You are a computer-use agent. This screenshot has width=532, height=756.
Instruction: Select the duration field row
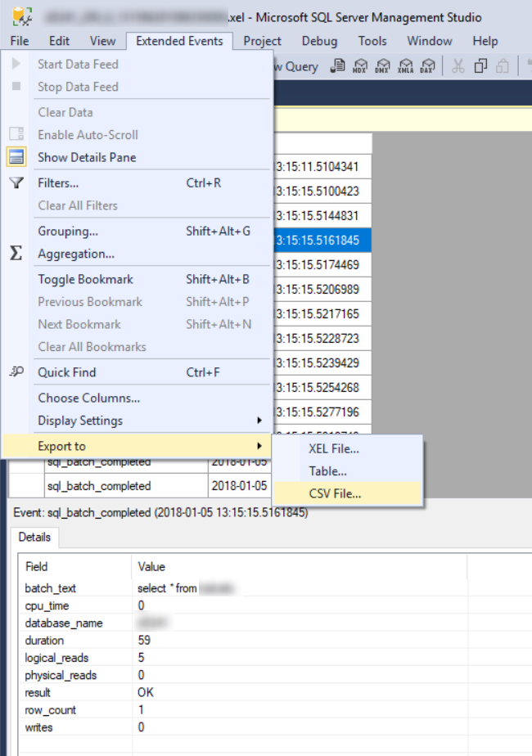click(275, 641)
